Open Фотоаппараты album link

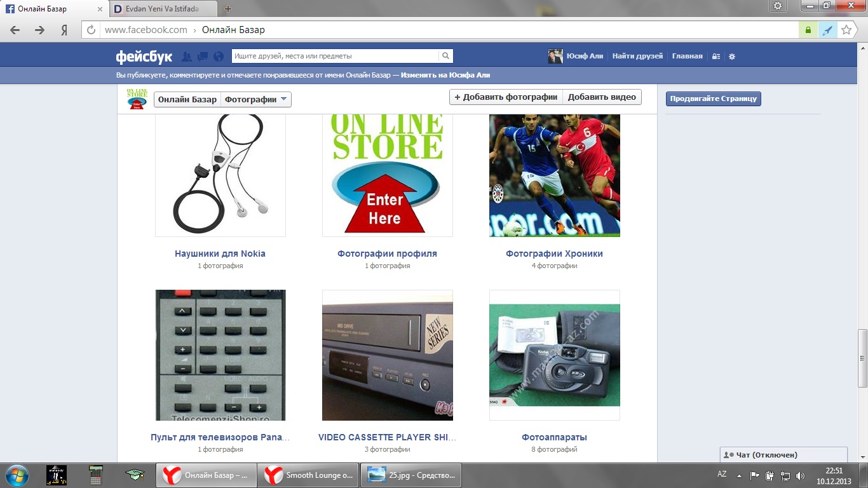(554, 437)
